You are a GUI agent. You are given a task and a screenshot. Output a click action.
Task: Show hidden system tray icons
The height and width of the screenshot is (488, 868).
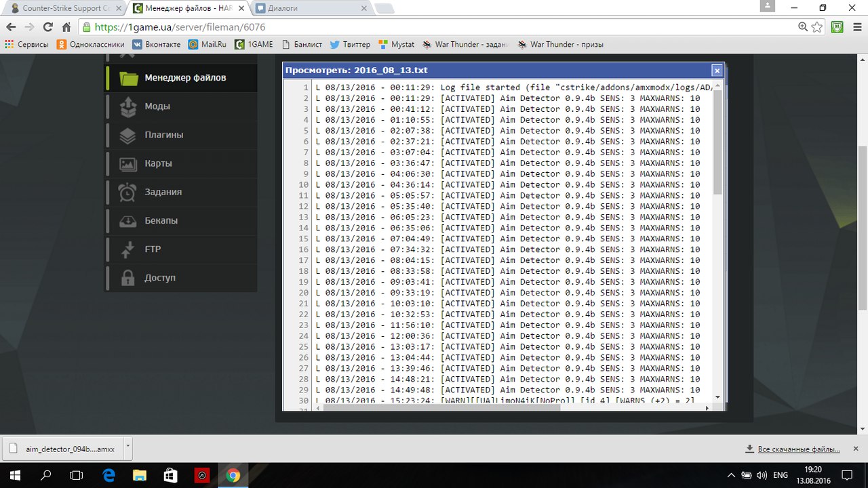tap(732, 475)
